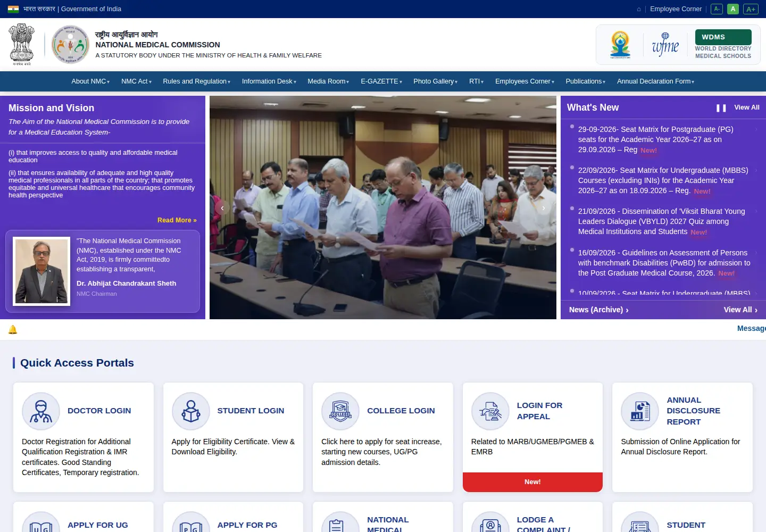766x532 pixels.
Task: Open the Annual Declaration Form menu
Action: tap(655, 81)
